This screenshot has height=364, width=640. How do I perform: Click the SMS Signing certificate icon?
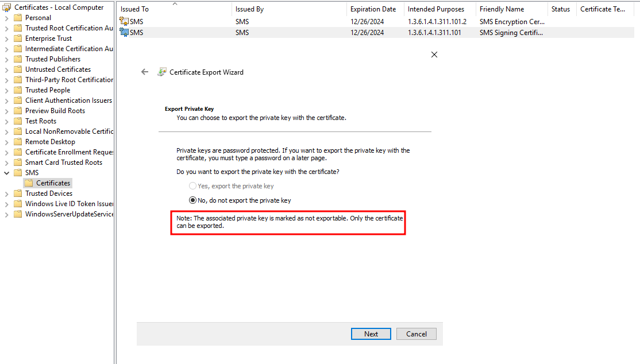124,32
